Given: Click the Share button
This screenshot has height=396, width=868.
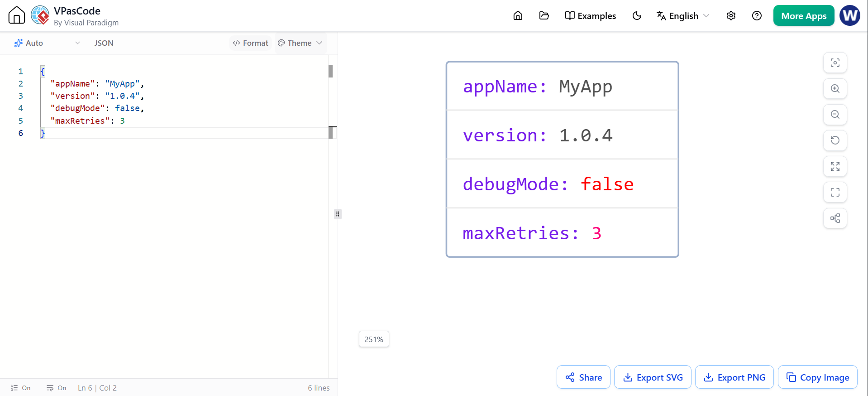Looking at the screenshot, I should (583, 377).
